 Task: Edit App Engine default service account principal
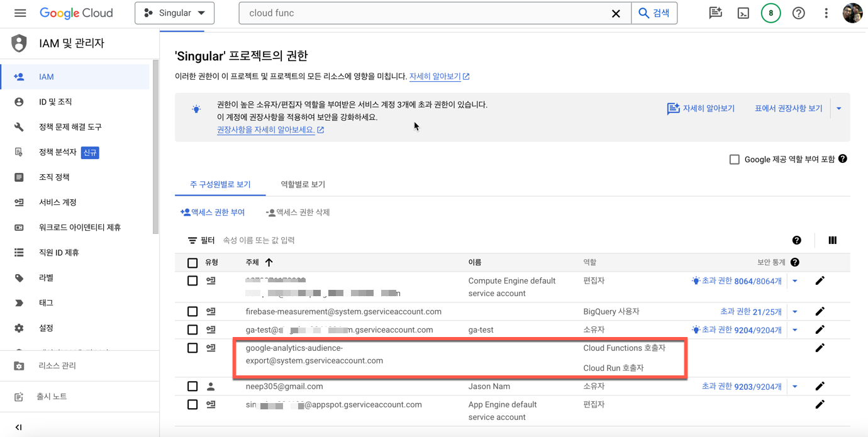(x=820, y=404)
